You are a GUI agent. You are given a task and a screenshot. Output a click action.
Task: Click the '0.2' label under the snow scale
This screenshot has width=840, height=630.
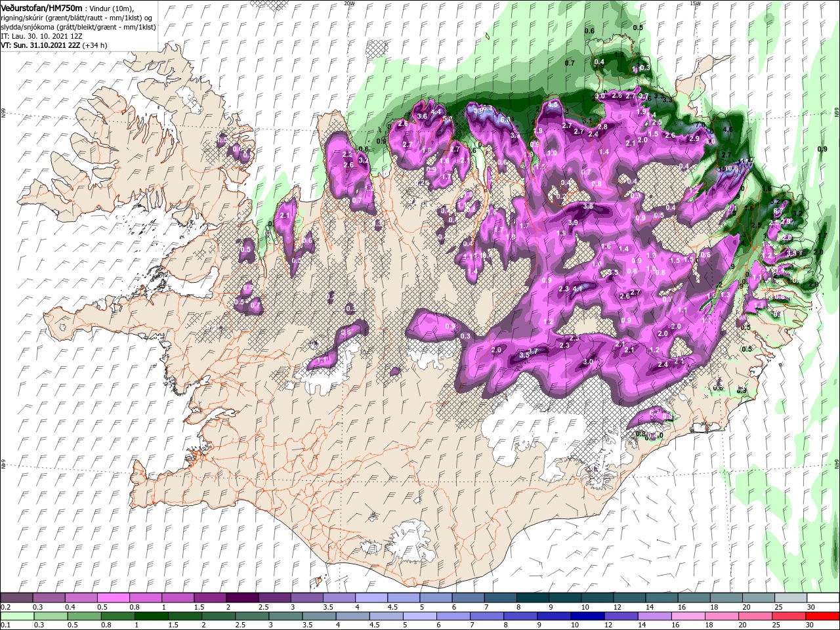click(5, 607)
